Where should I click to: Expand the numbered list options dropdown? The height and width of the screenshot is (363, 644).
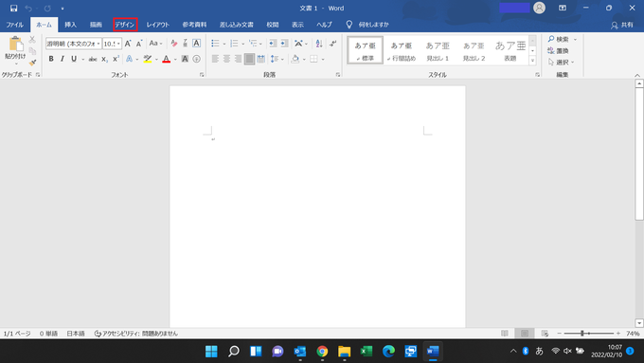(x=243, y=44)
